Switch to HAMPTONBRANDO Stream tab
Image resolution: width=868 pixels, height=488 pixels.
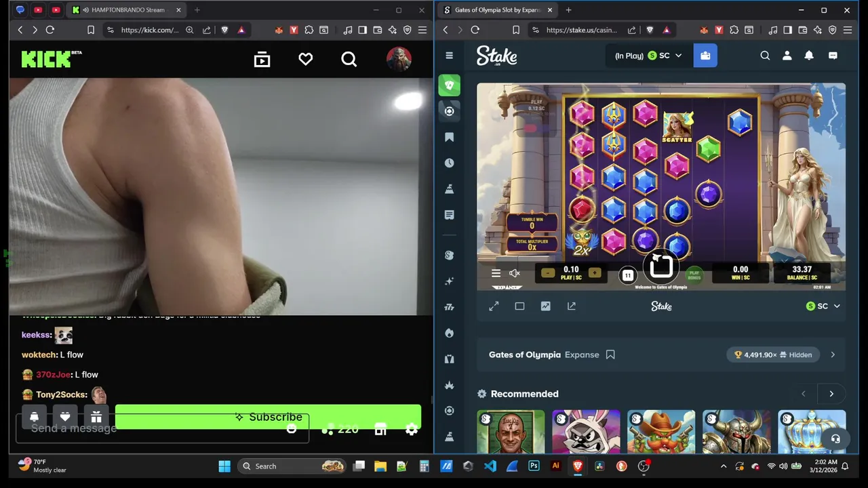click(126, 10)
